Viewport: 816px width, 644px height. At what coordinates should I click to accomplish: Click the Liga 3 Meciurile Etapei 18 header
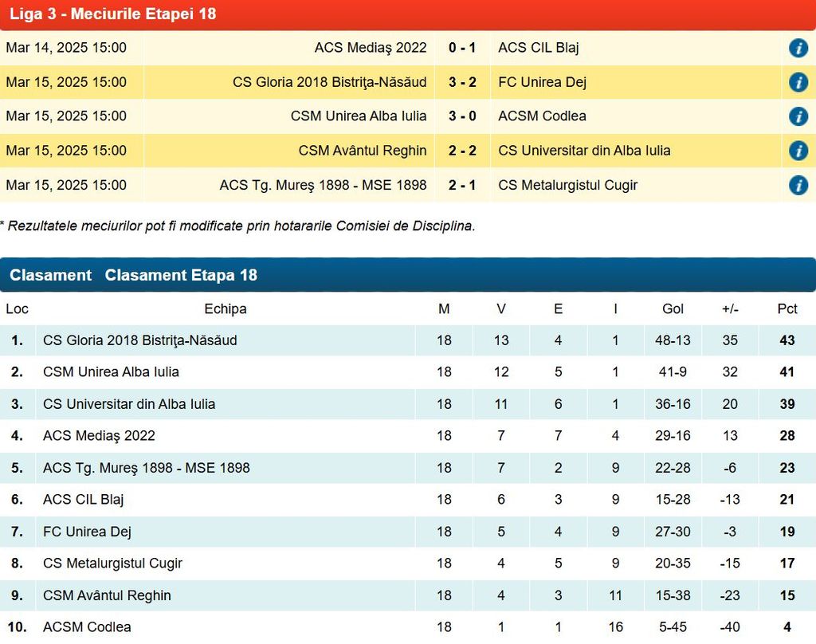point(112,14)
